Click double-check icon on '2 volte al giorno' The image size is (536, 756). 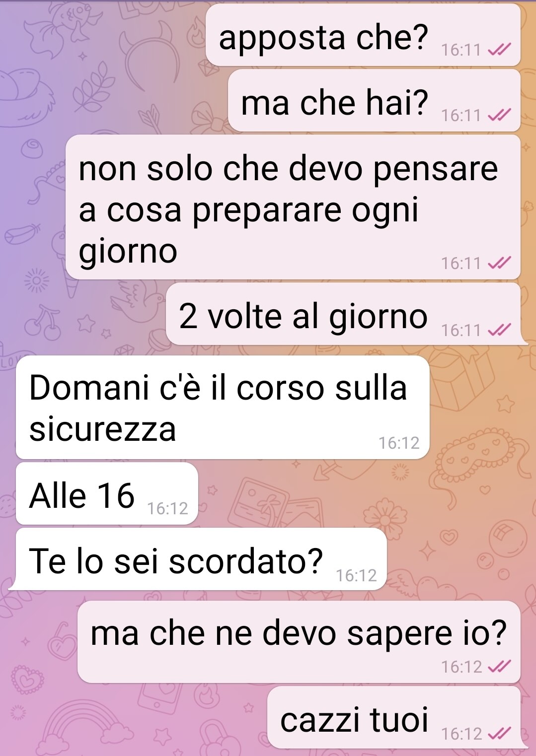coord(499,330)
